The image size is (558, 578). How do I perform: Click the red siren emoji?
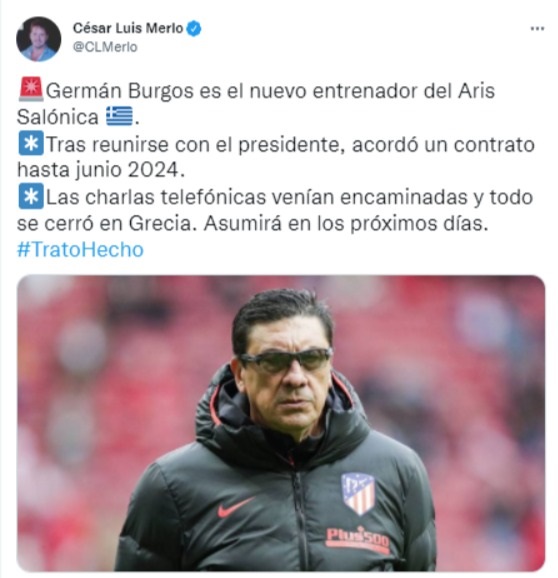(31, 89)
